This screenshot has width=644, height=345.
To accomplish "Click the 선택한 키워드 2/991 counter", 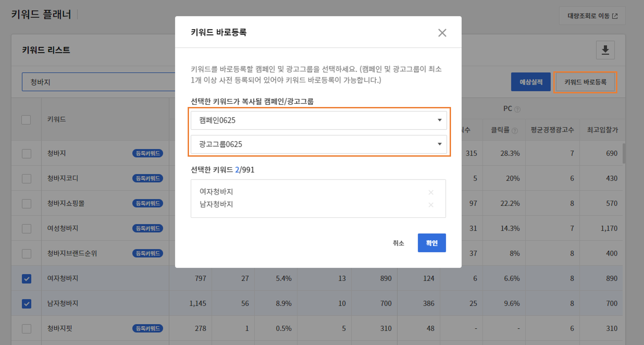I will pyautogui.click(x=223, y=170).
